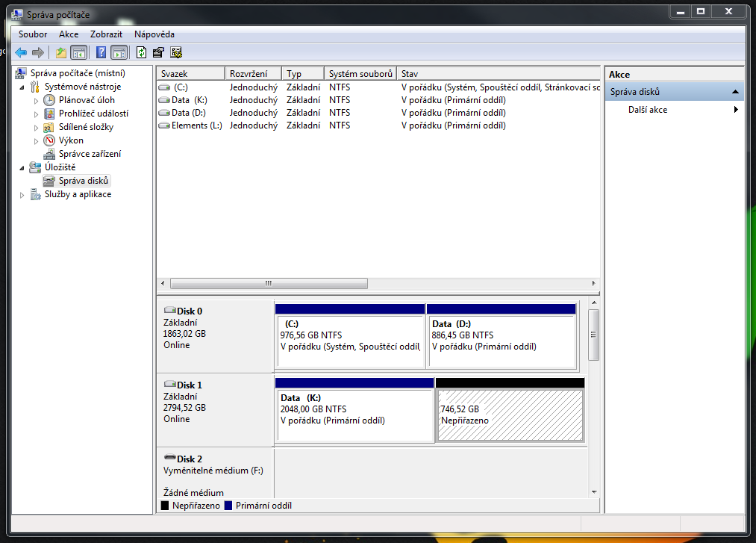756x543 pixels.
Task: Click the Disk 1 drive icon
Action: point(169,384)
